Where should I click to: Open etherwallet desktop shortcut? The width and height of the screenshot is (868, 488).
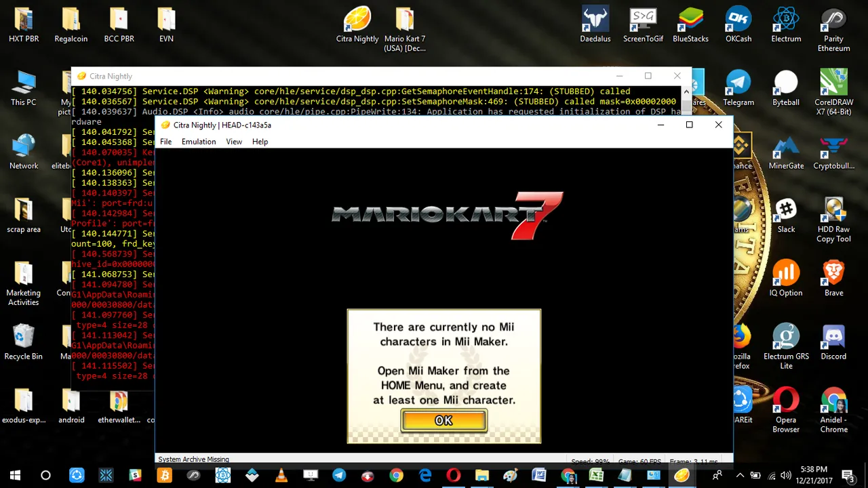tap(119, 406)
